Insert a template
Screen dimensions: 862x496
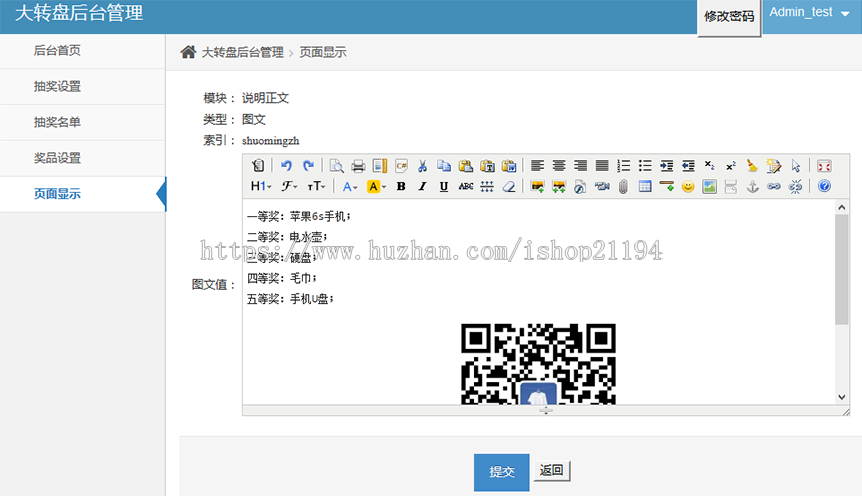(x=380, y=166)
